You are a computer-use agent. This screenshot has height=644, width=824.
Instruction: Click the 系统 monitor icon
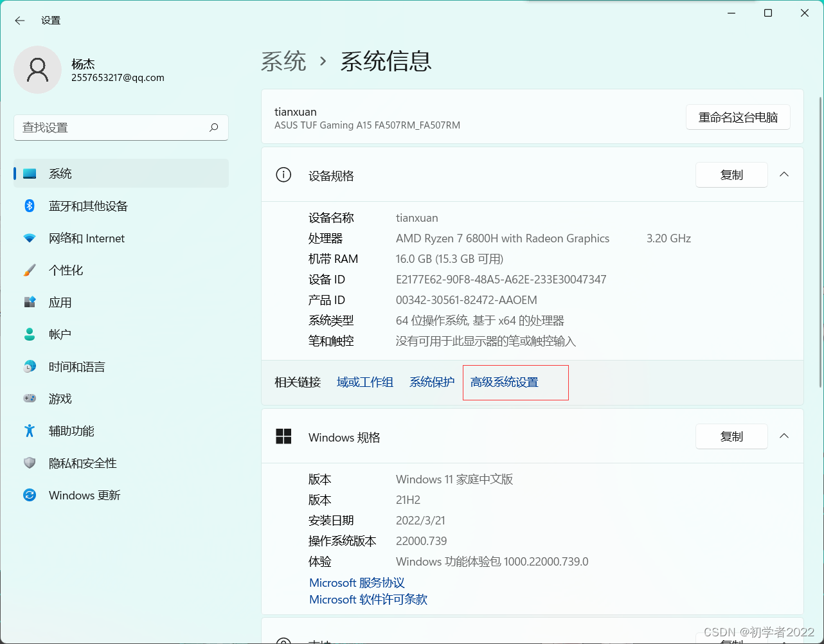click(x=30, y=174)
